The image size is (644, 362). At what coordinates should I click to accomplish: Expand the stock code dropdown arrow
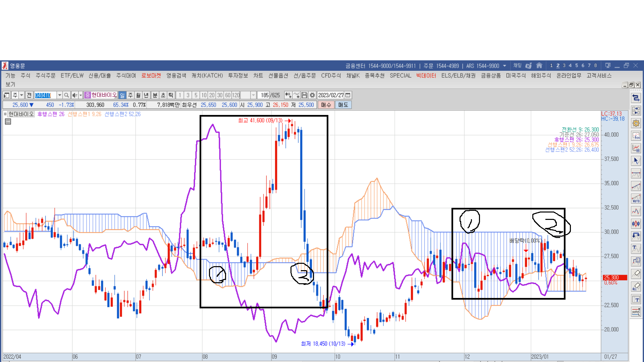pyautogui.click(x=59, y=95)
